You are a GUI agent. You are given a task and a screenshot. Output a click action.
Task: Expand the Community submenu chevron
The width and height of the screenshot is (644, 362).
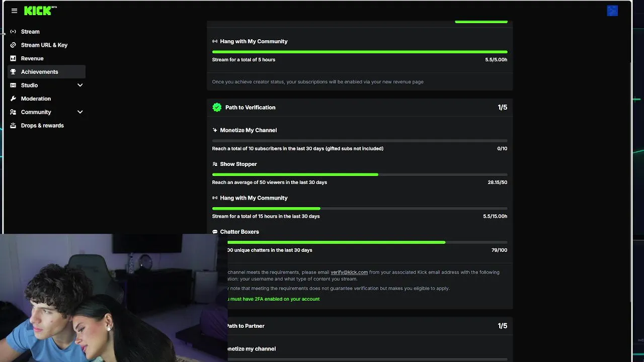(x=80, y=112)
